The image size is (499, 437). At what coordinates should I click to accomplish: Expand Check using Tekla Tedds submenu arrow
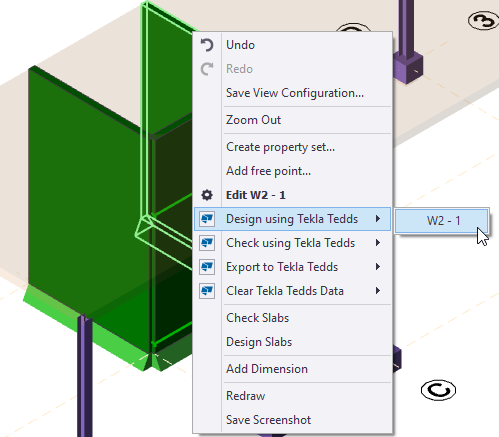coord(378,243)
